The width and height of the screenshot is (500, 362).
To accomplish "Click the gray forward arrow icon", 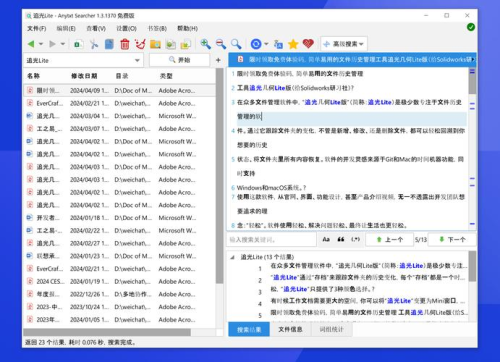I will 52,44.
